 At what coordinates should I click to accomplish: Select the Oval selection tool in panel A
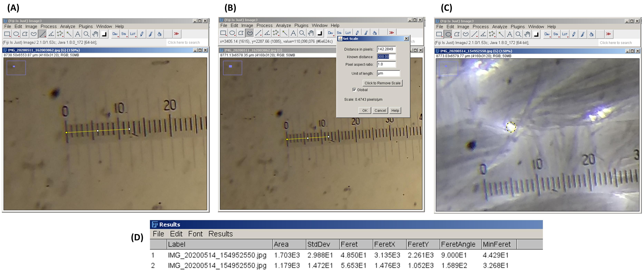coord(16,34)
